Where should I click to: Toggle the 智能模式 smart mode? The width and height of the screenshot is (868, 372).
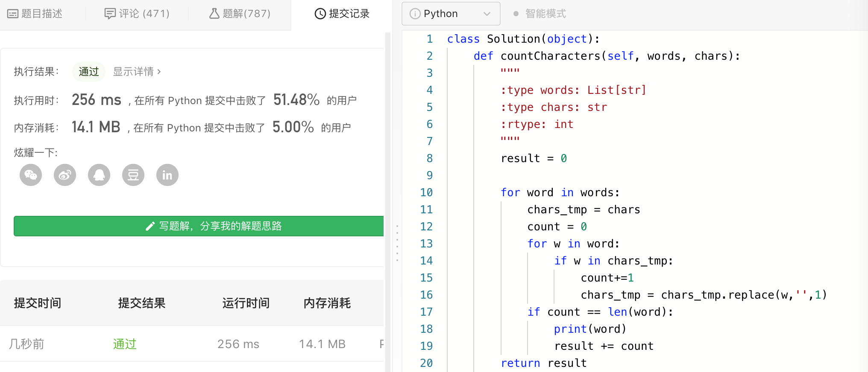click(x=540, y=14)
